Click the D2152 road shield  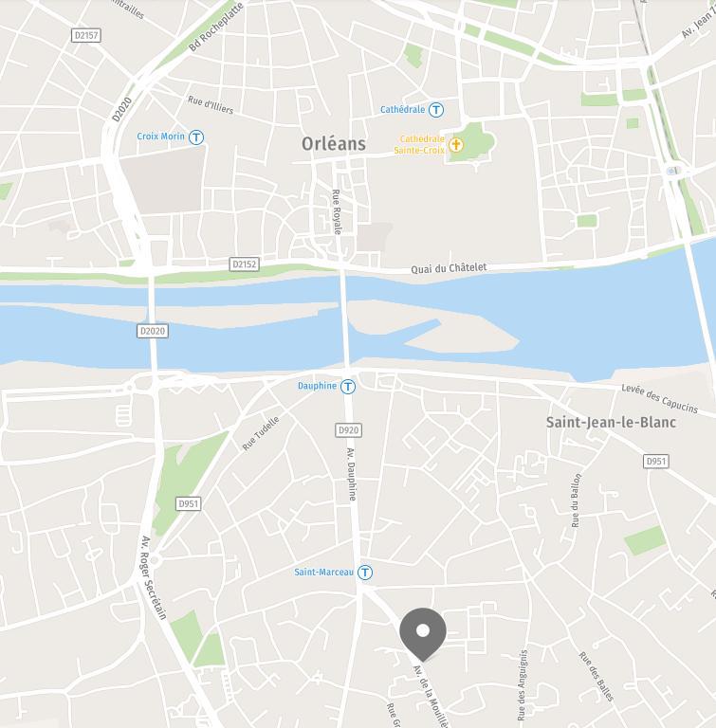(x=245, y=264)
